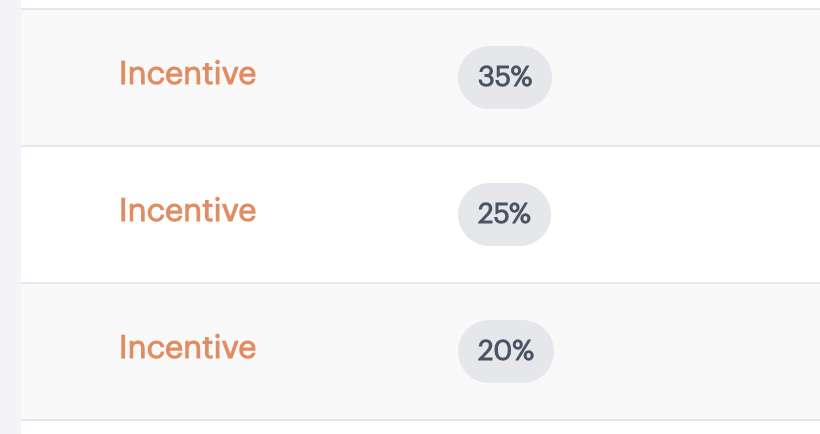The image size is (820, 434).
Task: Select the table row containing 20%
Action: 420,351
